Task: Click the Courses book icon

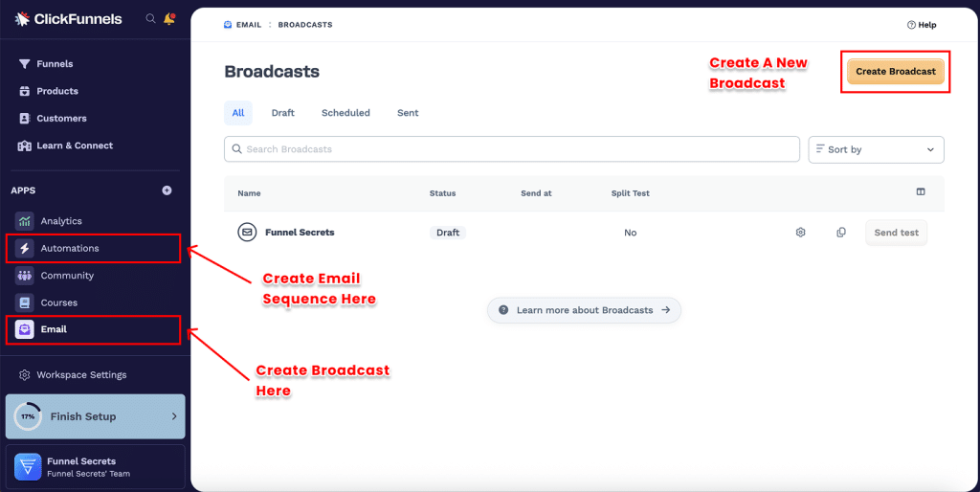Action: pos(24,302)
